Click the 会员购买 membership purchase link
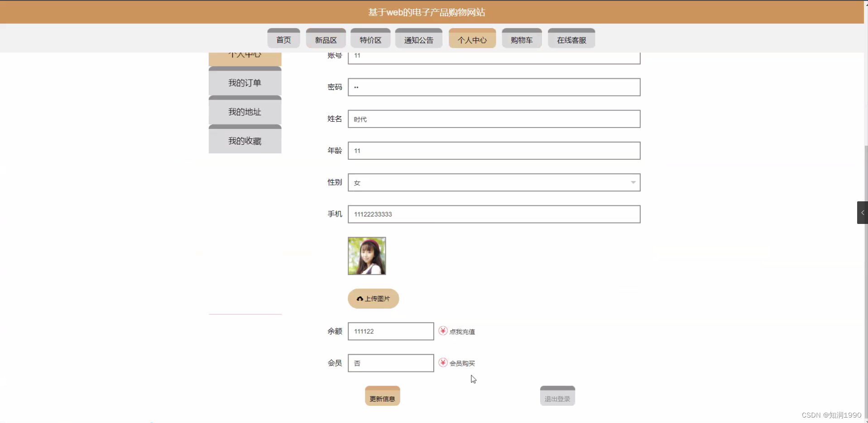The image size is (868, 423). pyautogui.click(x=462, y=362)
